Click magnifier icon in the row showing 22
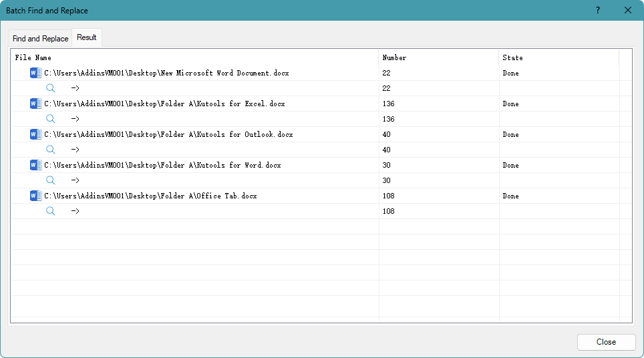Screen dimensions: 644x358 (51, 88)
